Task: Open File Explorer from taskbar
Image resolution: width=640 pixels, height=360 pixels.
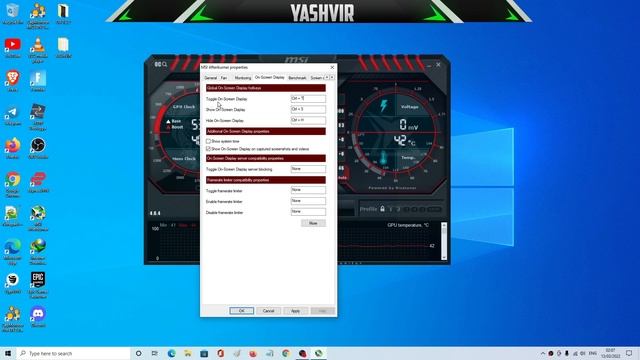Action: [188, 353]
